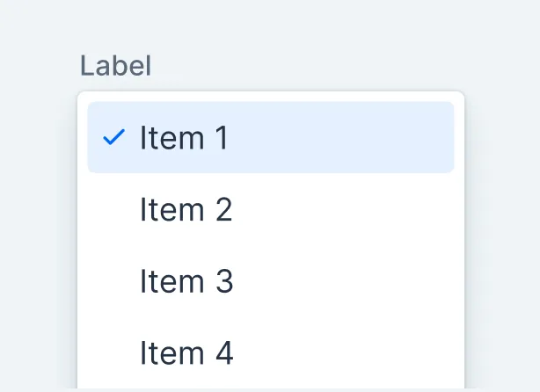Click the blue checkmark beside Item 1

pyautogui.click(x=114, y=138)
